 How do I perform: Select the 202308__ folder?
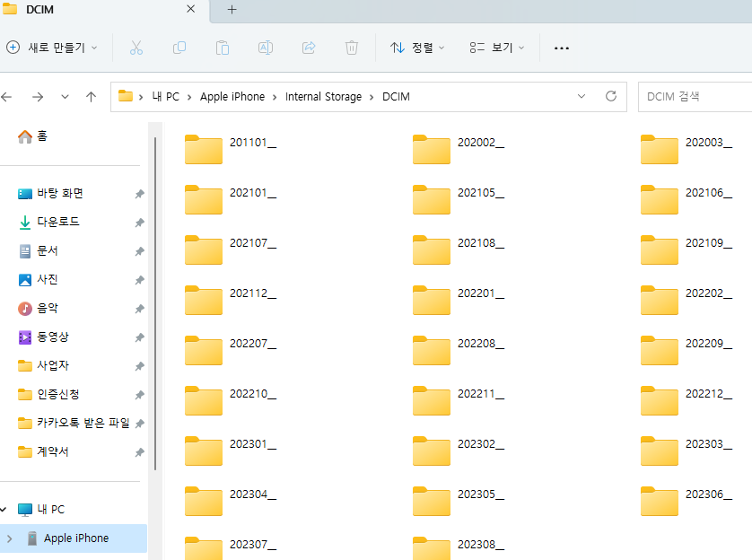tap(459, 545)
